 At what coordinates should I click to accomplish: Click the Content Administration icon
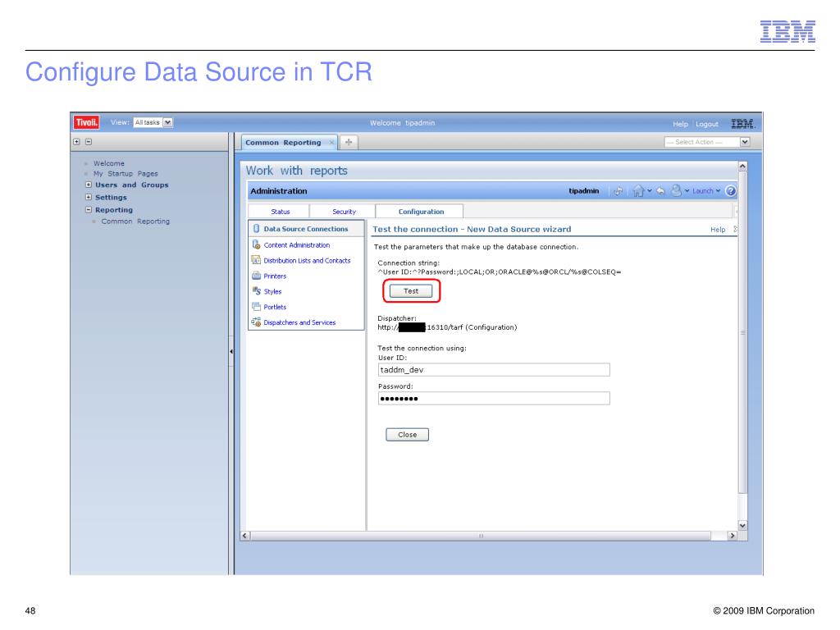(256, 244)
